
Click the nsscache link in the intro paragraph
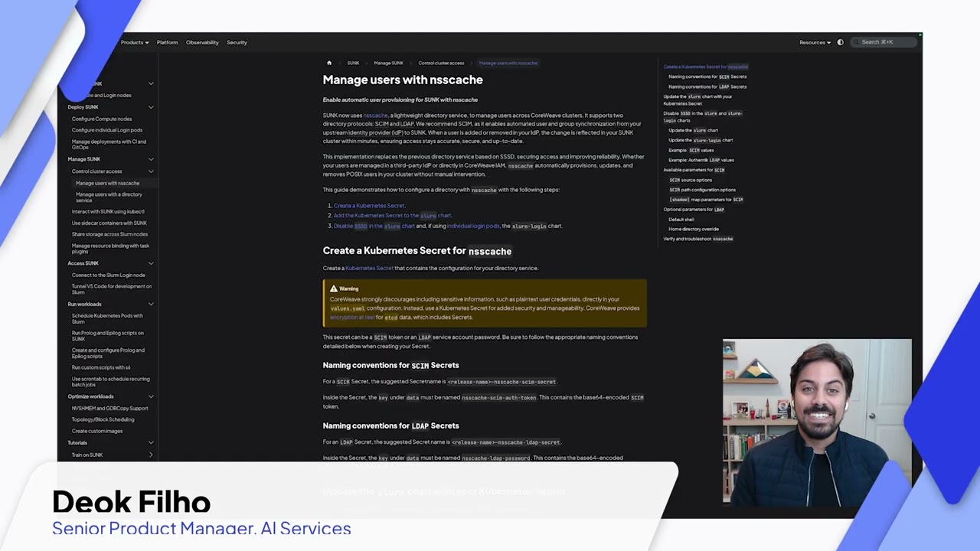[375, 115]
